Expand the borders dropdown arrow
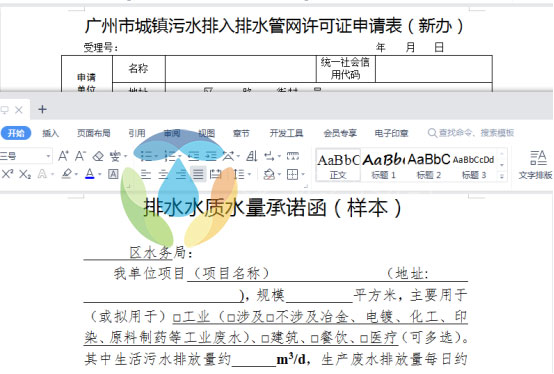 [302, 174]
